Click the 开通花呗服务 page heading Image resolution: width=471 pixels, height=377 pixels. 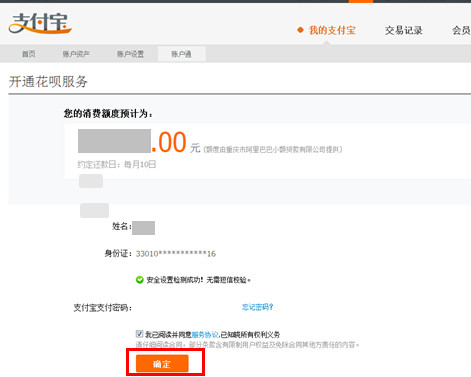click(48, 82)
